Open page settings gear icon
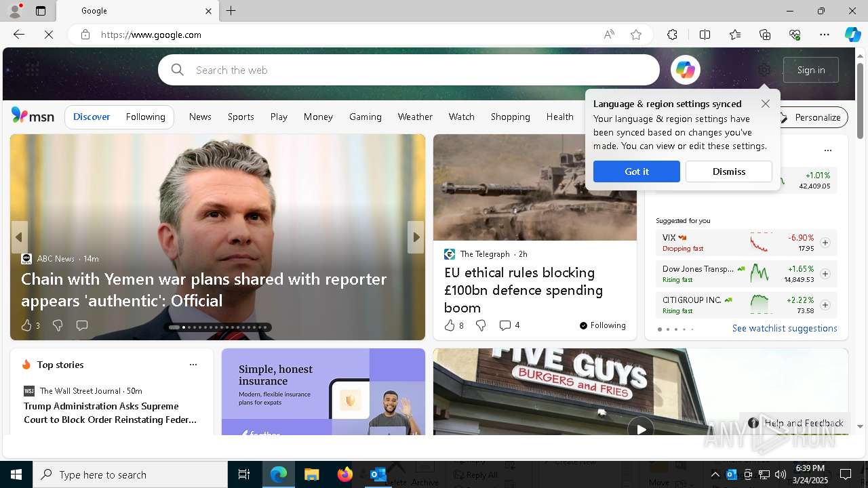The height and width of the screenshot is (488, 868). point(764,70)
